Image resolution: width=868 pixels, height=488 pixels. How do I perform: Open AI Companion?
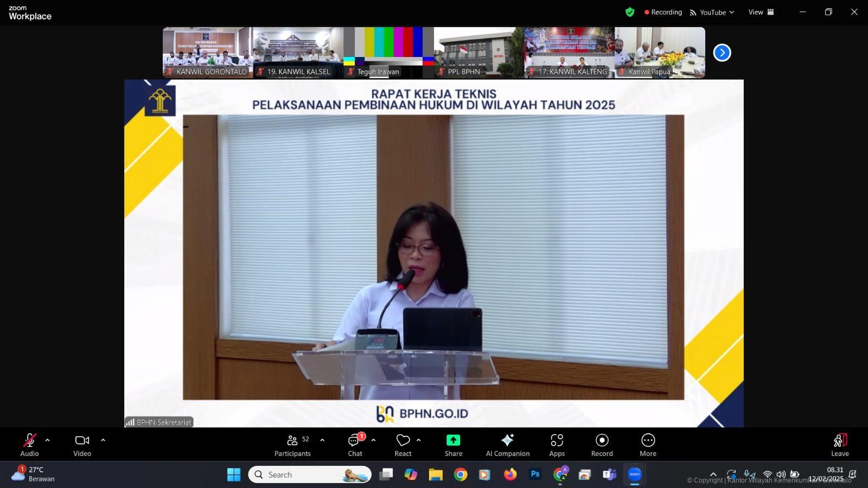[x=508, y=445]
